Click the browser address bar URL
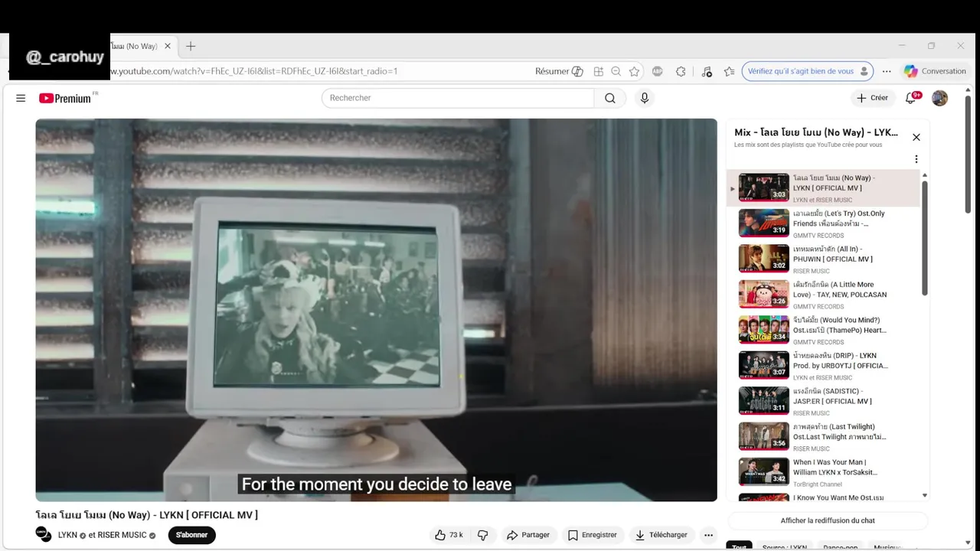 click(254, 71)
